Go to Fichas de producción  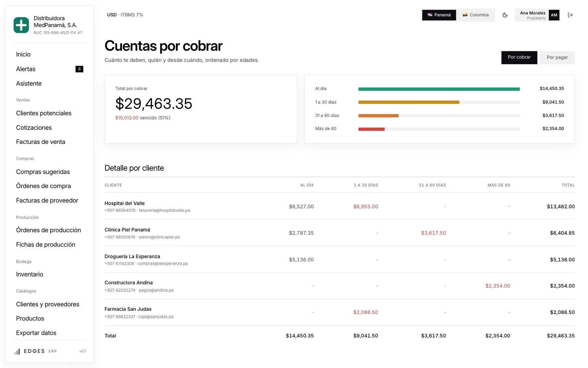[46, 244]
